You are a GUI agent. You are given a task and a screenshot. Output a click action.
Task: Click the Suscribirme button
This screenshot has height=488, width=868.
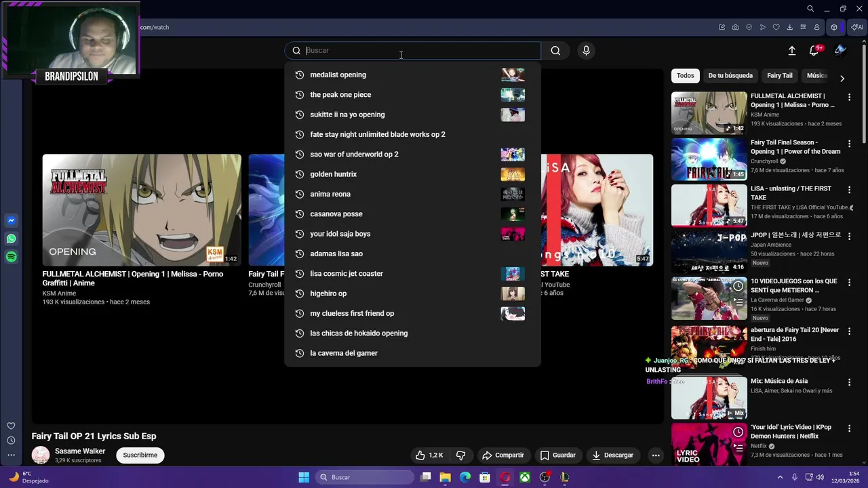click(x=140, y=455)
